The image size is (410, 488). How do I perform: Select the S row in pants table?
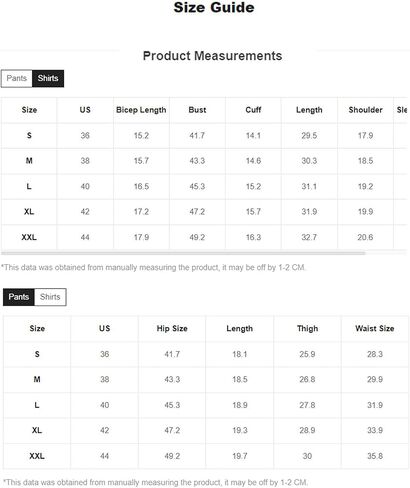coord(206,354)
